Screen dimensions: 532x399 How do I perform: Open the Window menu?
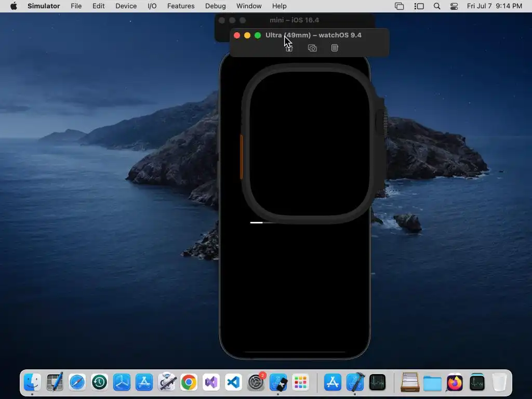tap(249, 6)
